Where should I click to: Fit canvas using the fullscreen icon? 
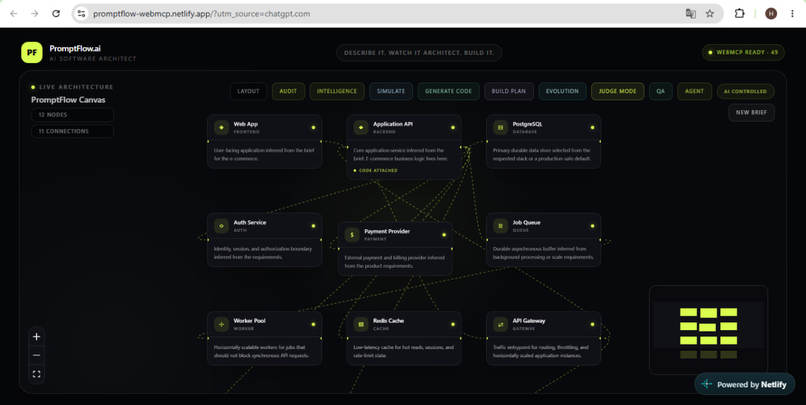coord(36,374)
